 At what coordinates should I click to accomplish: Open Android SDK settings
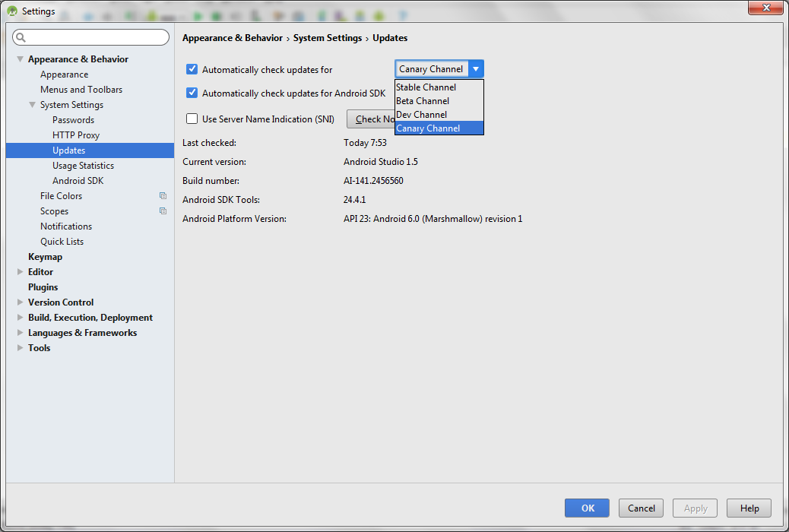coord(78,181)
